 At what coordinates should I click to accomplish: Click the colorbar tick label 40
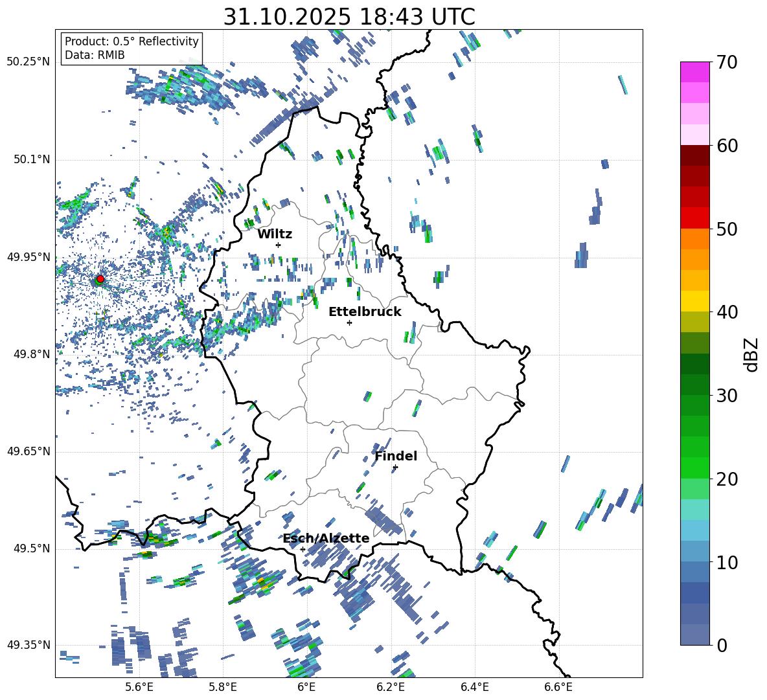coord(727,312)
